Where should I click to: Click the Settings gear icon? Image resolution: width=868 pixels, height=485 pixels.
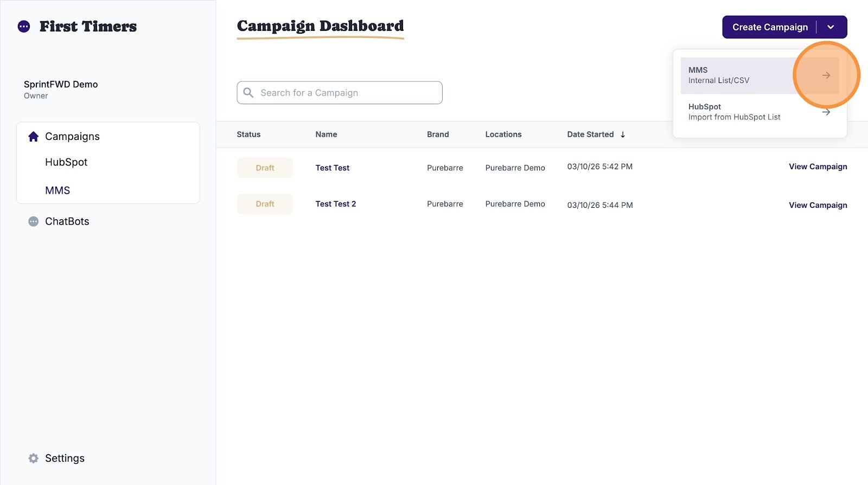click(34, 458)
